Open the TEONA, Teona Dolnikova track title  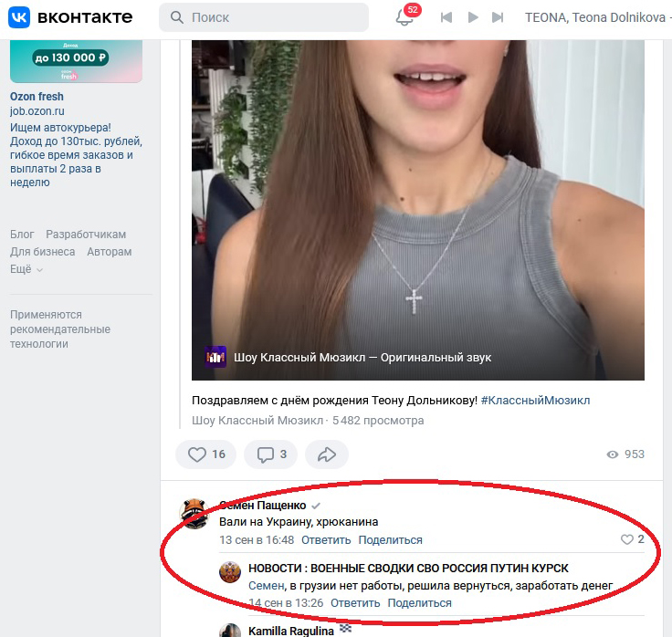click(593, 17)
